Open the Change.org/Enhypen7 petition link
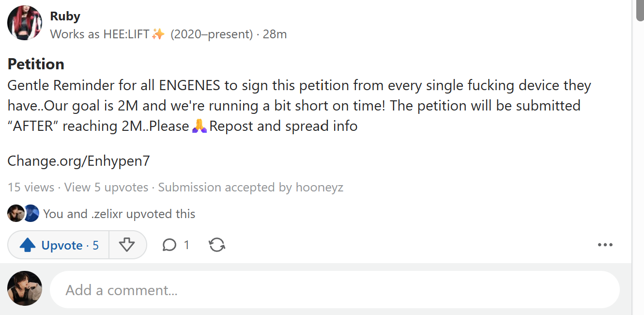 (78, 161)
